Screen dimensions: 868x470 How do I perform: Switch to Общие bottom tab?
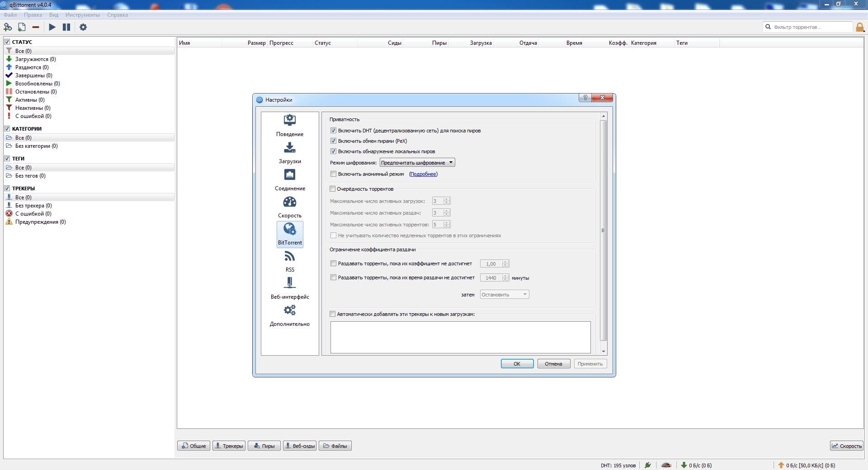pyautogui.click(x=193, y=446)
